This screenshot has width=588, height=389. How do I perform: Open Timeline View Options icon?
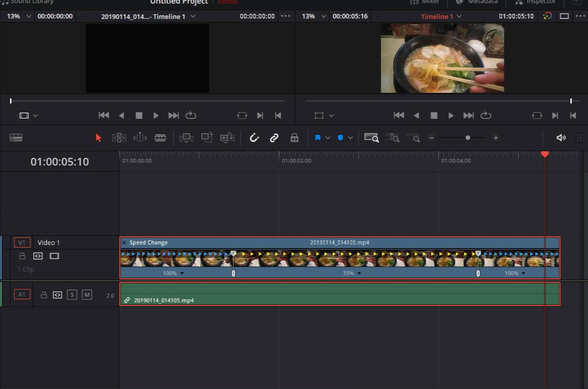pos(16,138)
